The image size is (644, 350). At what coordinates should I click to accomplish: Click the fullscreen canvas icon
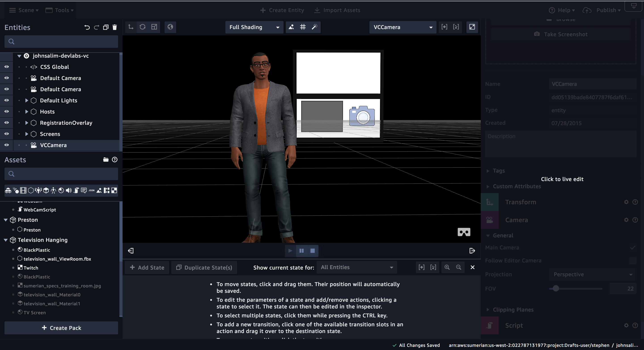point(472,27)
